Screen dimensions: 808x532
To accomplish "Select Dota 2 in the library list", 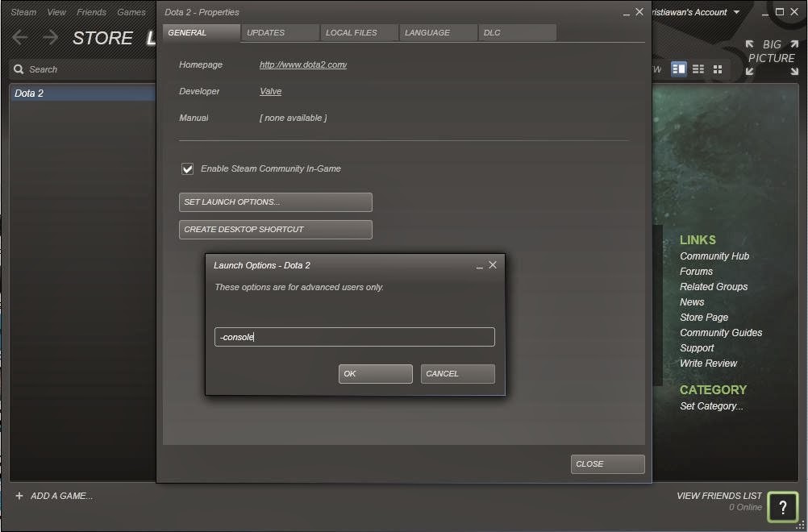I will (x=82, y=94).
